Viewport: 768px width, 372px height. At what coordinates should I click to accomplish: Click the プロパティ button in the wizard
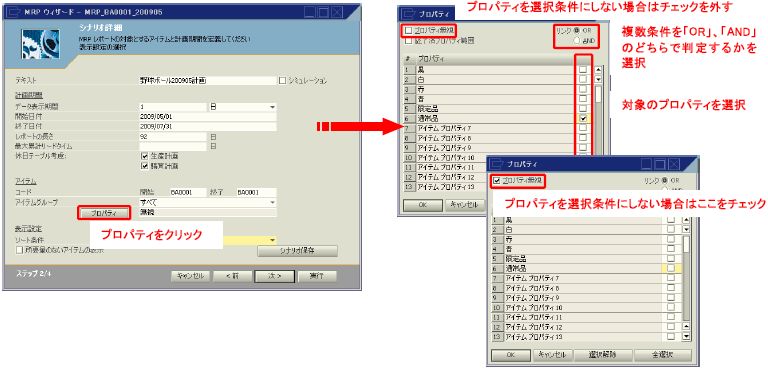click(104, 213)
